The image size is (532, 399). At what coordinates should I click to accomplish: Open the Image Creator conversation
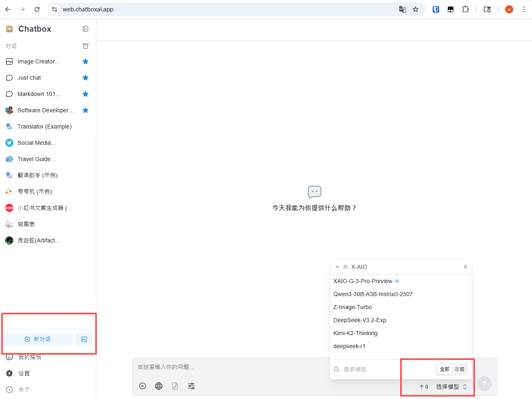[39, 61]
